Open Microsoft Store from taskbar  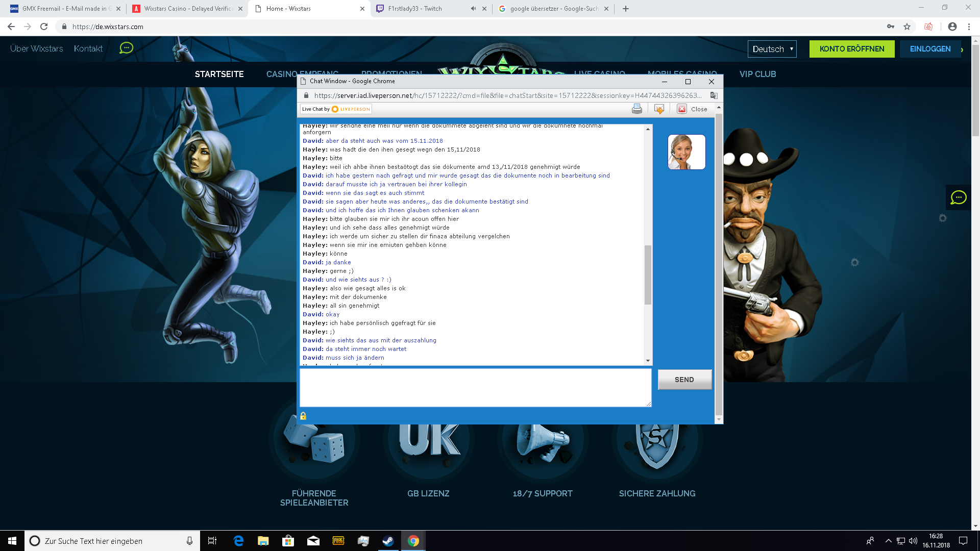click(288, 541)
